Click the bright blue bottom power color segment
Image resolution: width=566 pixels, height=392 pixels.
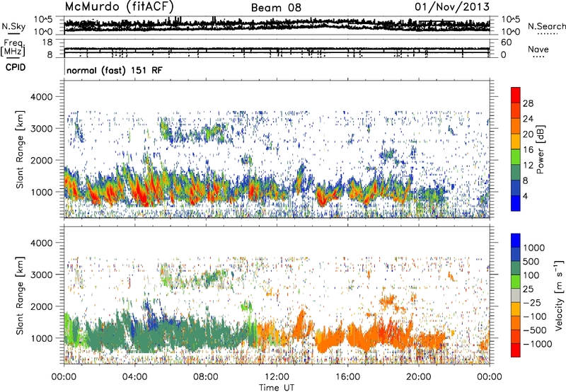516,203
